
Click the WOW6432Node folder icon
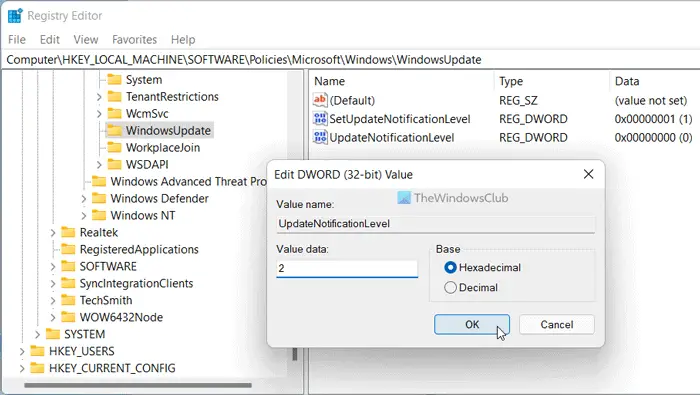(68, 317)
